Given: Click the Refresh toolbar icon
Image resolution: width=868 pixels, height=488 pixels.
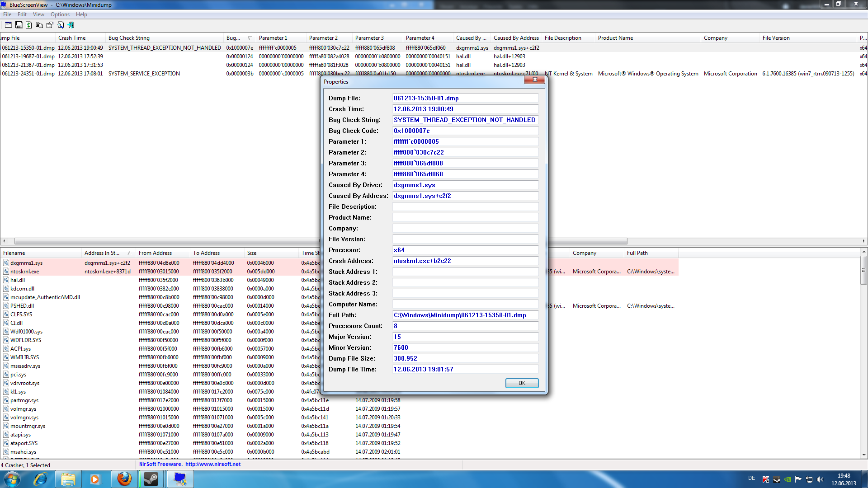Looking at the screenshot, I should (29, 25).
